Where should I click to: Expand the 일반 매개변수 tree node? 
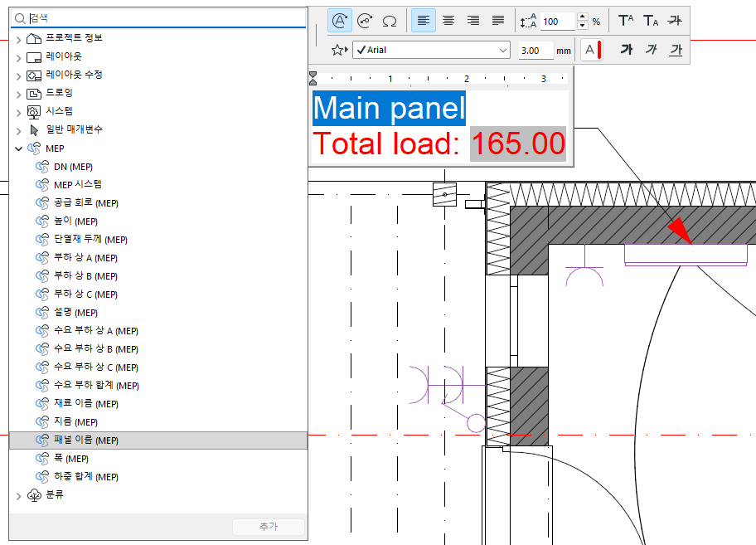[18, 131]
